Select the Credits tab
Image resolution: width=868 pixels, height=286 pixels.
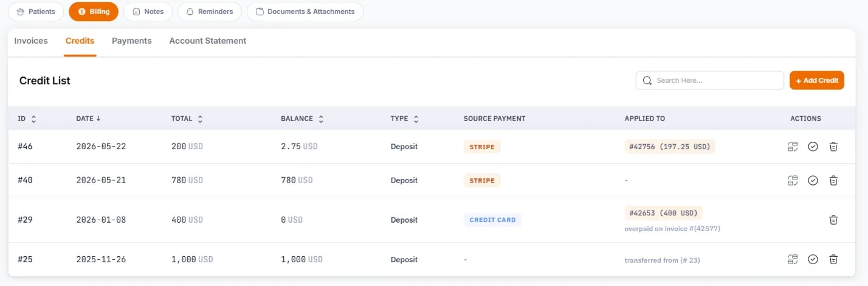(x=80, y=41)
